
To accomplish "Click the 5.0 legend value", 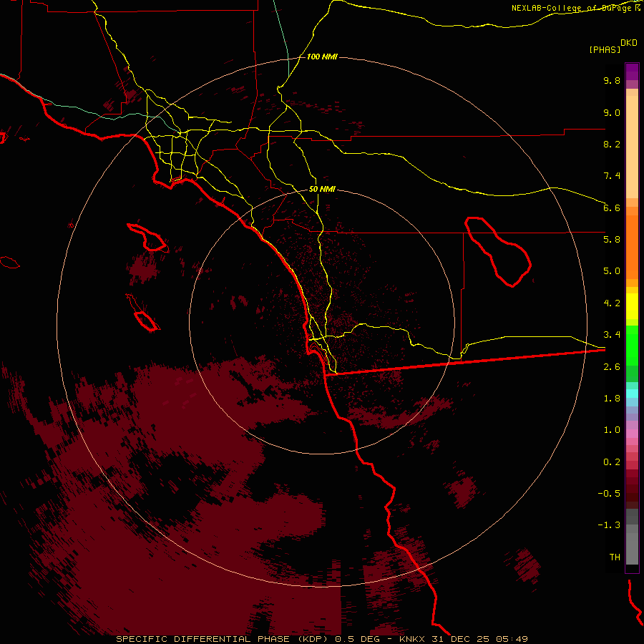I will click(x=612, y=271).
